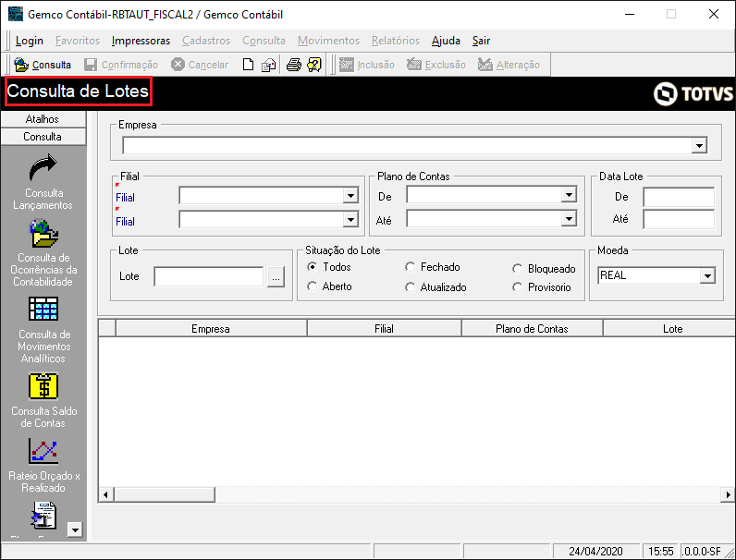Click the properties document toolbar icon
This screenshot has width=736, height=560.
pos(268,65)
